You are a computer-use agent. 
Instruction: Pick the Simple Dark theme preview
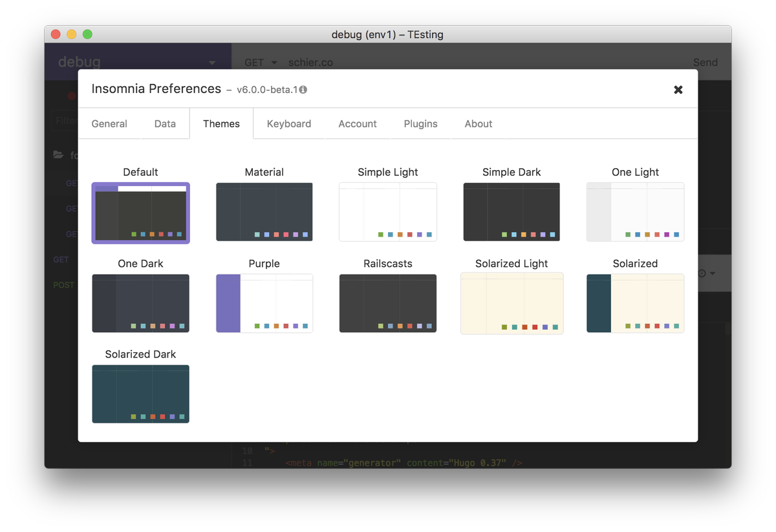(512, 212)
